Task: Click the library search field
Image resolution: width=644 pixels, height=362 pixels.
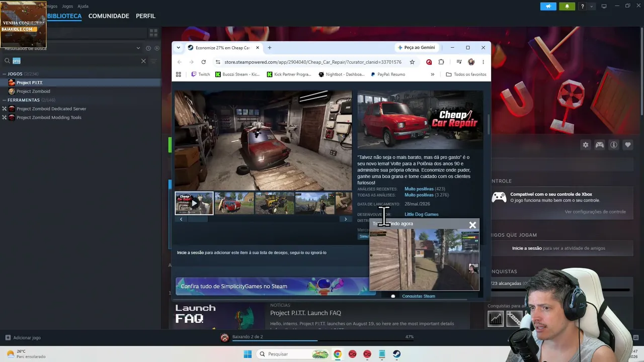Action: 75,61
